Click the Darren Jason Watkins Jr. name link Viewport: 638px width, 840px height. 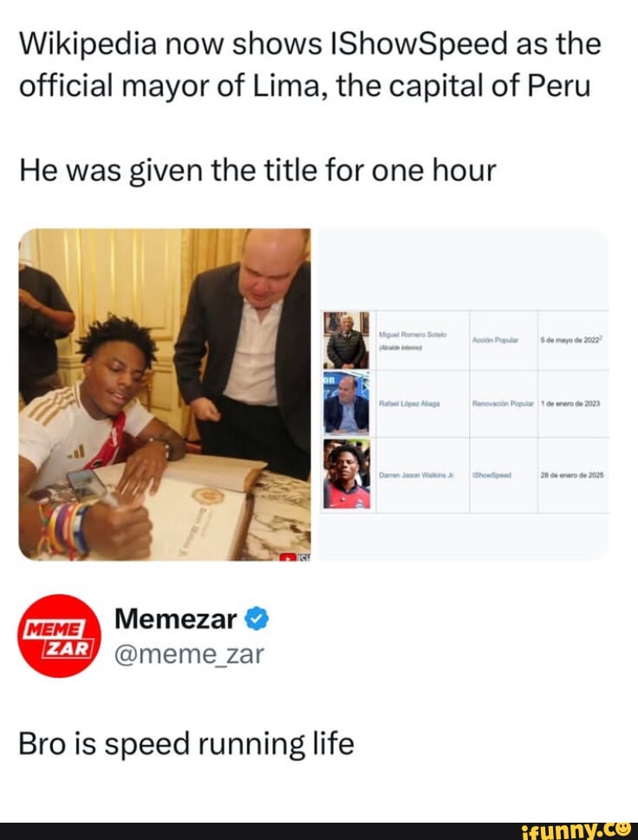pos(417,475)
